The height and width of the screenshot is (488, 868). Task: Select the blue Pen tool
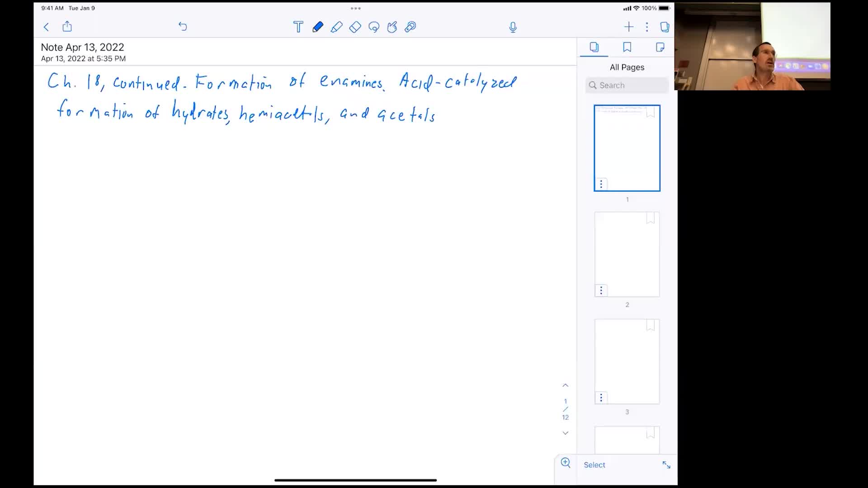(x=318, y=27)
